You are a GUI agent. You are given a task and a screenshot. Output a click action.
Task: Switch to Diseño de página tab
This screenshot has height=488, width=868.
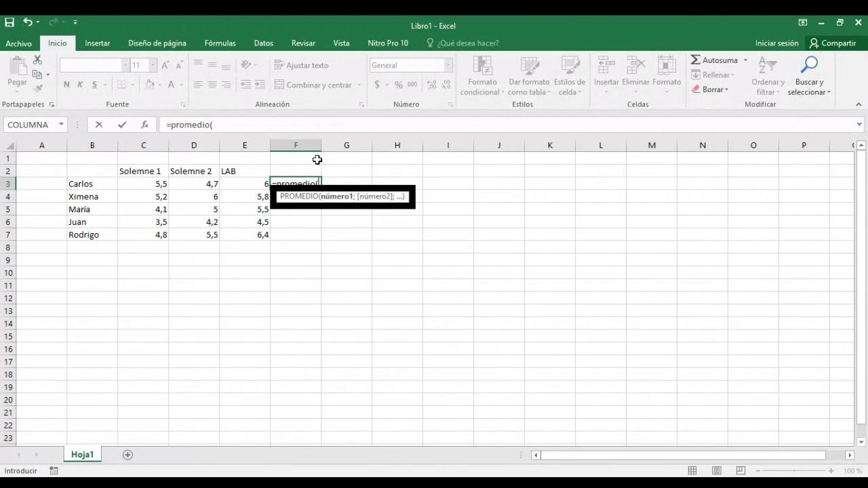click(x=157, y=43)
